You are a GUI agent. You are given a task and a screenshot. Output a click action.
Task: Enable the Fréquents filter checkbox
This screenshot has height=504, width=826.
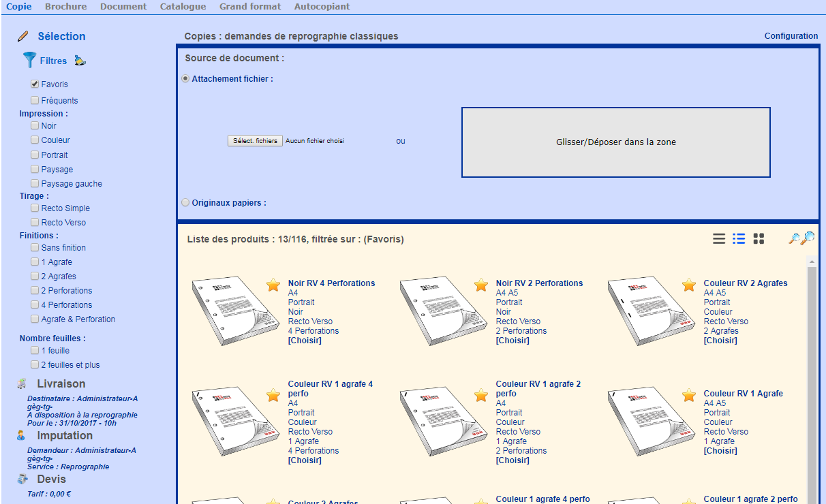[x=35, y=100]
